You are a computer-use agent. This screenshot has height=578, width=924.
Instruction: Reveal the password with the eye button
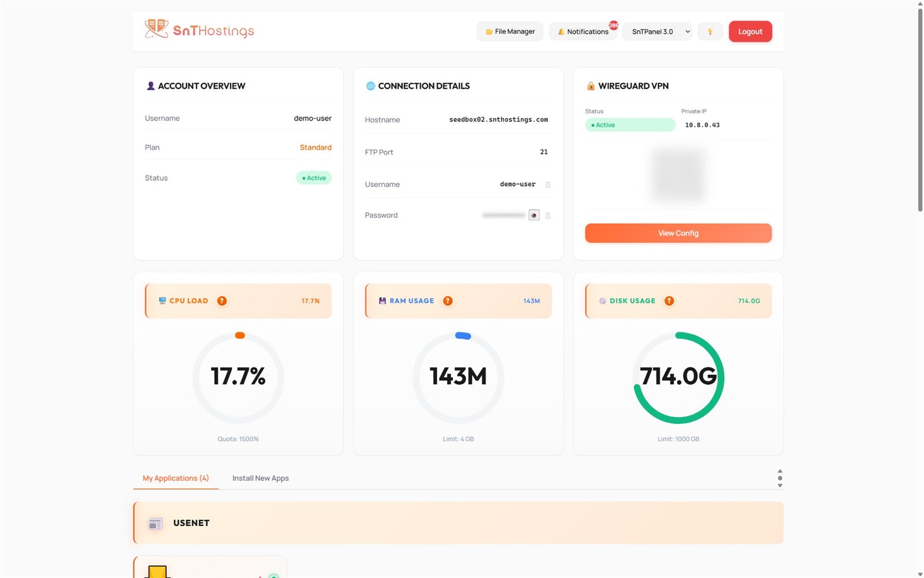pyautogui.click(x=534, y=215)
